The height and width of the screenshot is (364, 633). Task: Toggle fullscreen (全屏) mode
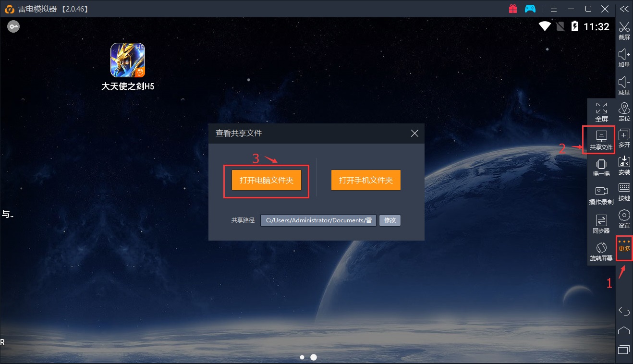point(601,111)
